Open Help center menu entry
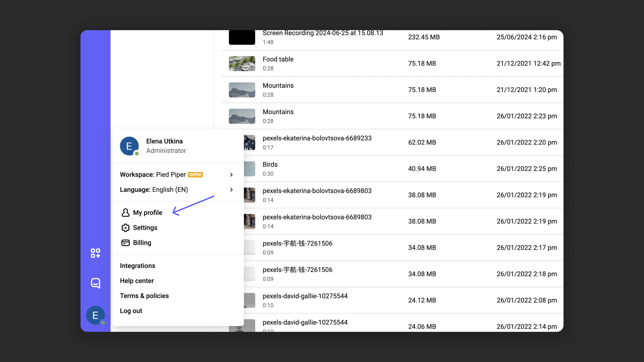 coord(137,281)
